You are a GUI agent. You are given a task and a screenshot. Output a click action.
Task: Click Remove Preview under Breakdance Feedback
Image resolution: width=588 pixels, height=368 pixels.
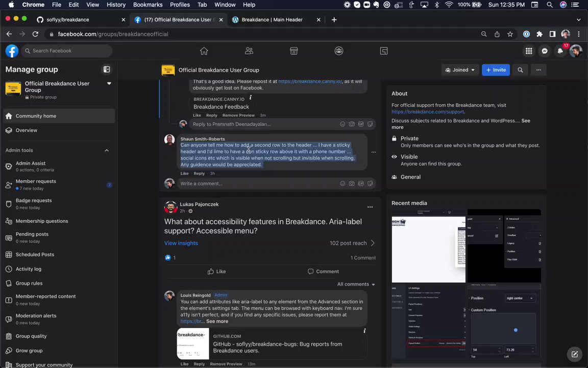[238, 116]
